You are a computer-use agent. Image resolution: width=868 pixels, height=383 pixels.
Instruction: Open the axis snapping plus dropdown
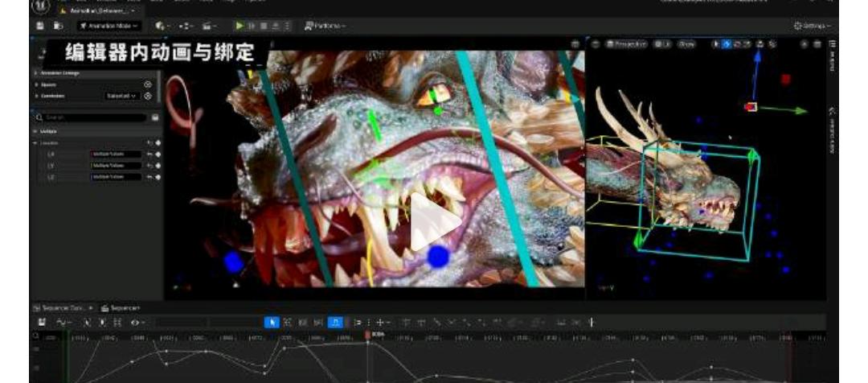coord(383,322)
